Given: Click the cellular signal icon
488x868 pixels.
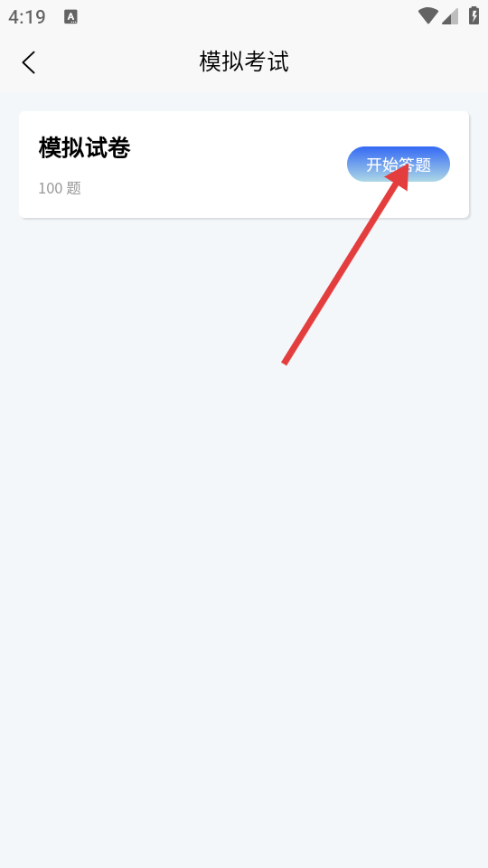Looking at the screenshot, I should click(450, 16).
